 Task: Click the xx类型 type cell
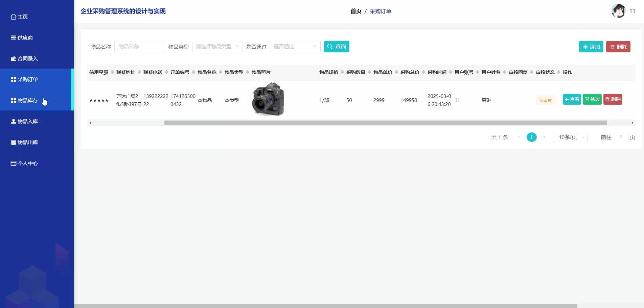tap(232, 100)
